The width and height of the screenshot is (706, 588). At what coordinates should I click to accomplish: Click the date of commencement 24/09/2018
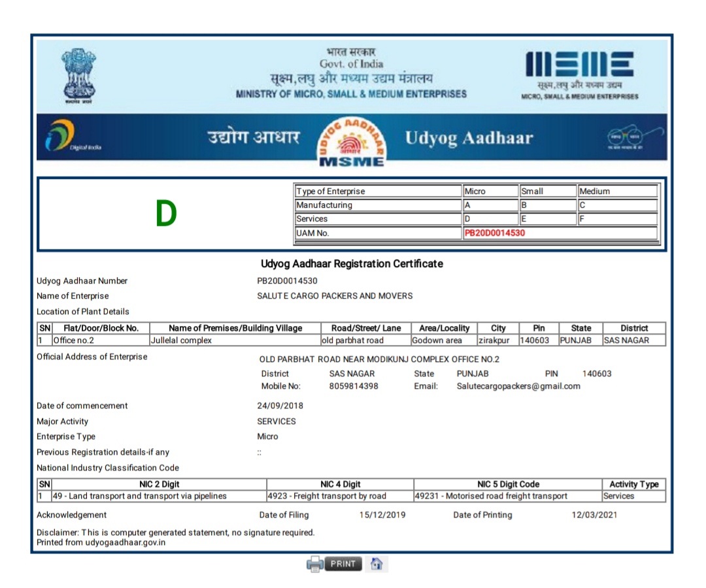coord(280,406)
